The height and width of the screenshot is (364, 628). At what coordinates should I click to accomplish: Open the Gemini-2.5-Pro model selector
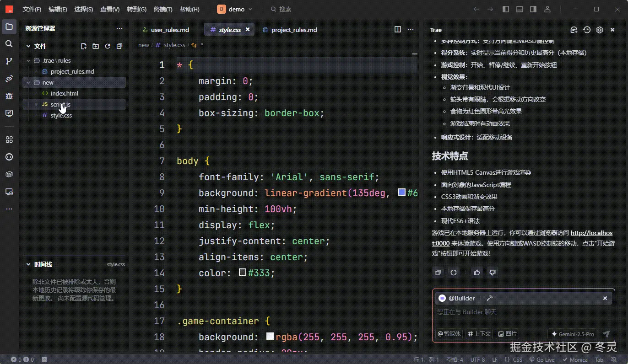click(572, 334)
